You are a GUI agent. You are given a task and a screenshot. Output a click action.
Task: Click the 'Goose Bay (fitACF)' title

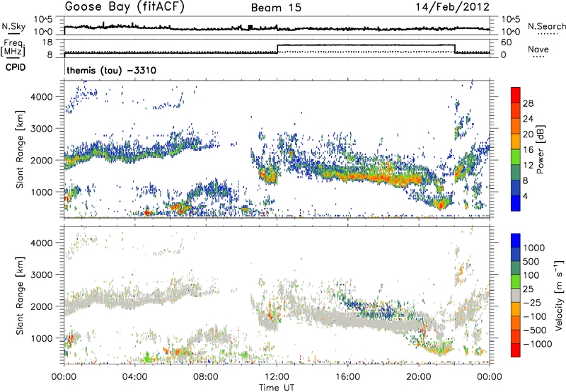point(125,7)
